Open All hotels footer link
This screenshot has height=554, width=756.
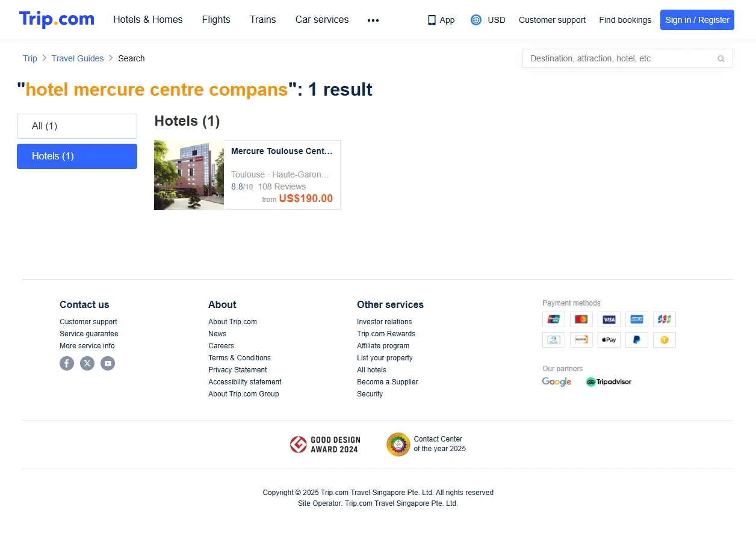coord(371,370)
